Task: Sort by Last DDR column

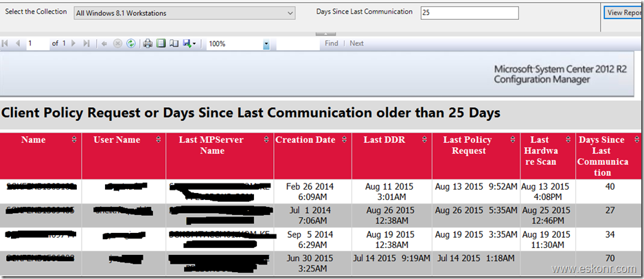Action: tap(425, 140)
